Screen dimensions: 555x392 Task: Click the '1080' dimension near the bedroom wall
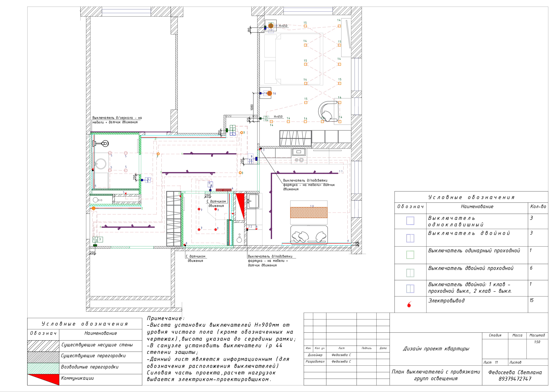click(x=252, y=107)
